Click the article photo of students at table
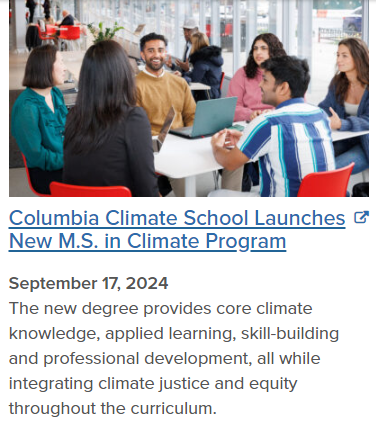The image size is (376, 422). [x=189, y=98]
